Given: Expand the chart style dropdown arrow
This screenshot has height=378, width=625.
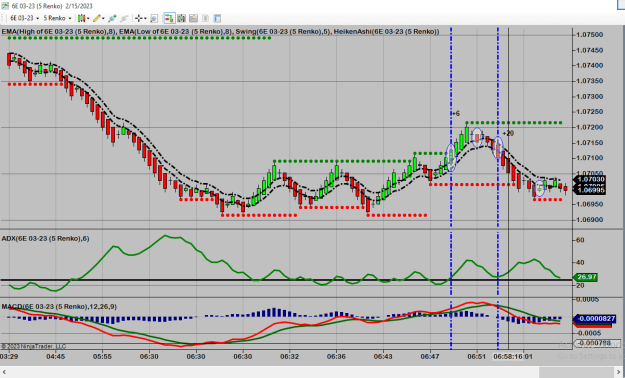Looking at the screenshot, I should (88, 18).
